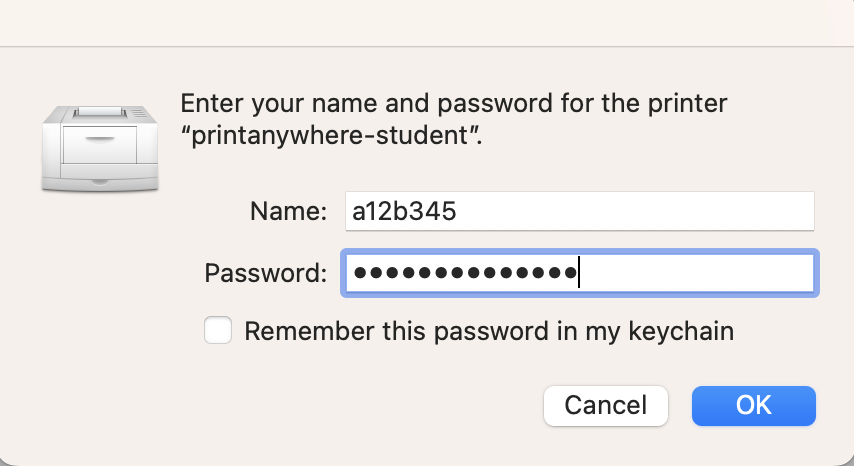Click the top paper slot of the printer image
Viewport: 854px width, 466px height.
98,107
